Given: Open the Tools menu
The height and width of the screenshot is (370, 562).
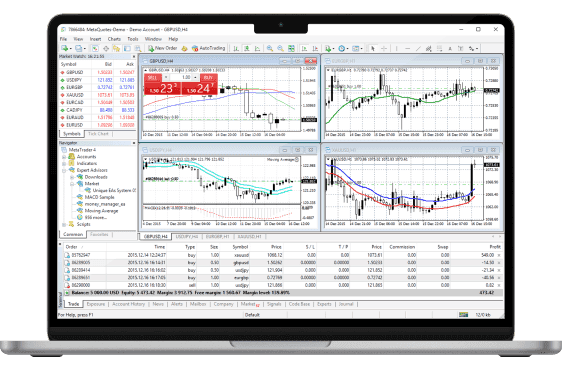Looking at the screenshot, I should pos(133,39).
